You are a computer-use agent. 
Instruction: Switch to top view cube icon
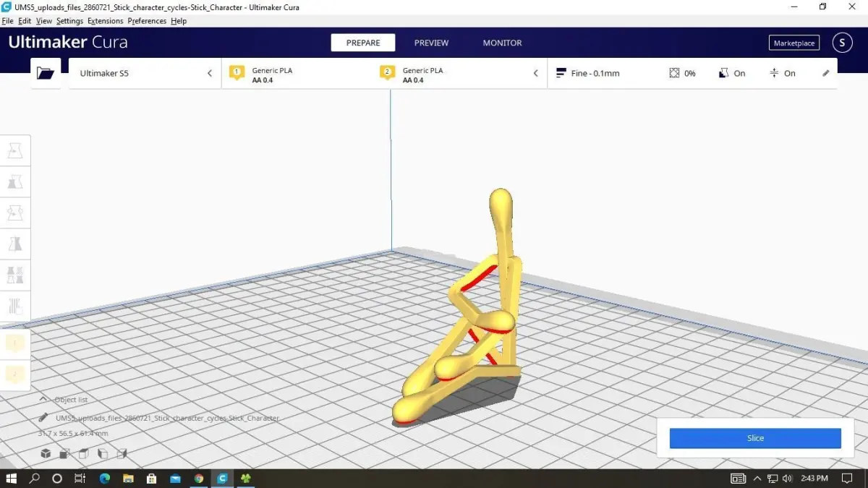(83, 453)
